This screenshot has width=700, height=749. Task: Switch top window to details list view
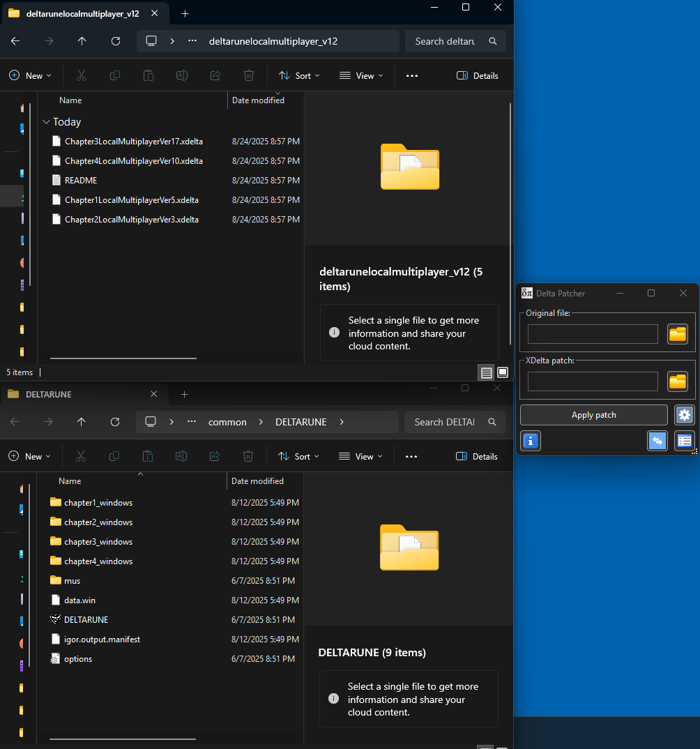coord(486,372)
